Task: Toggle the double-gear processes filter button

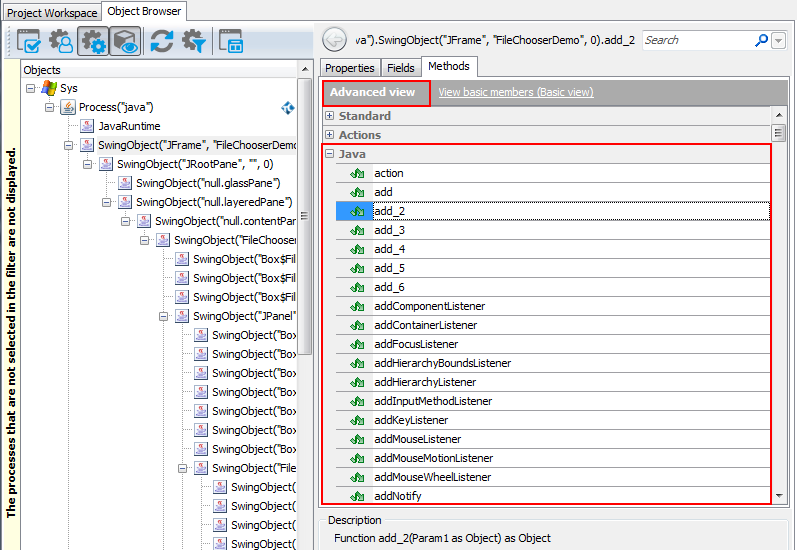Action: coord(94,41)
